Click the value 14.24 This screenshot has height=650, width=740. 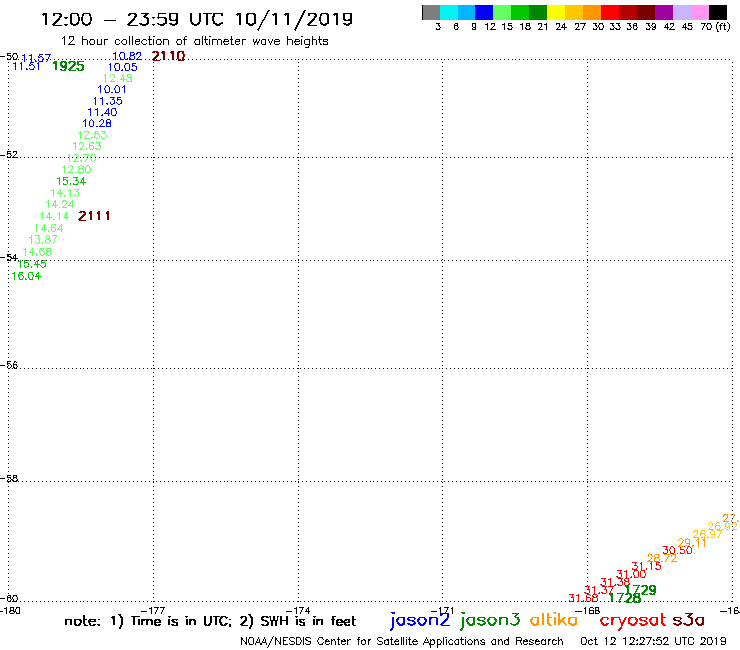(60, 204)
